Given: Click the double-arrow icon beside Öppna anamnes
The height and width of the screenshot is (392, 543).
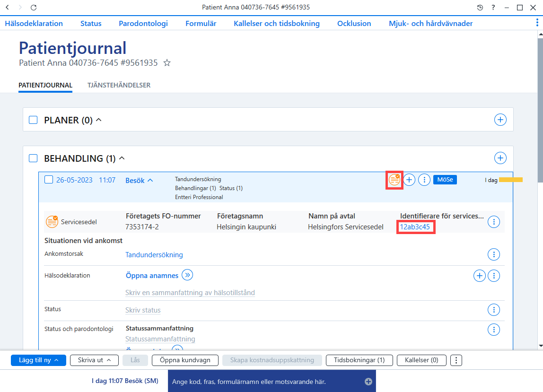Looking at the screenshot, I should (187, 275).
